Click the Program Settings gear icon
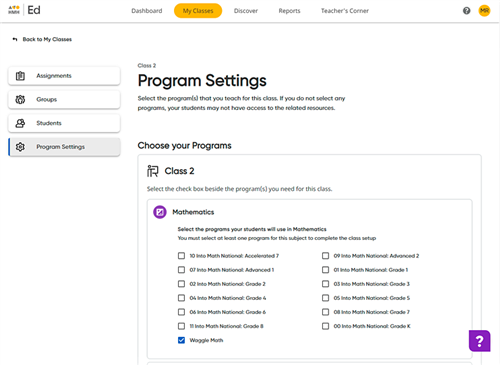This screenshot has height=365, width=500. (x=20, y=147)
